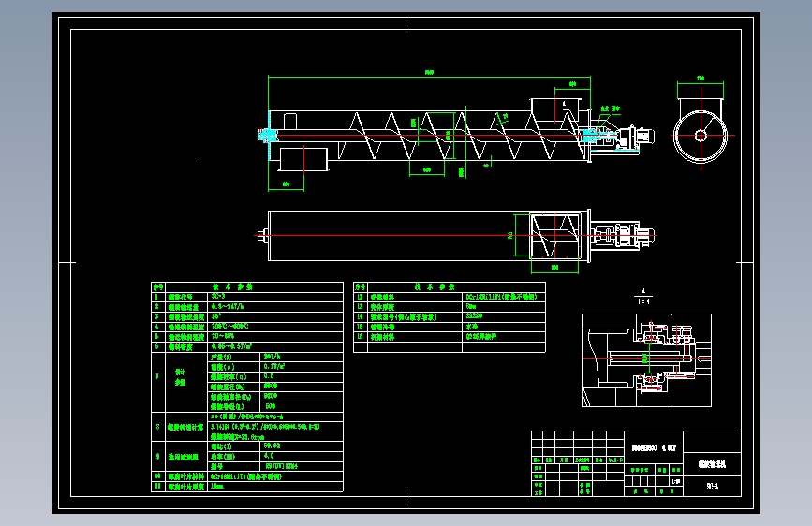Click the '0.6' efficiency value cell
The height and width of the screenshot is (526, 812).
(x=301, y=376)
